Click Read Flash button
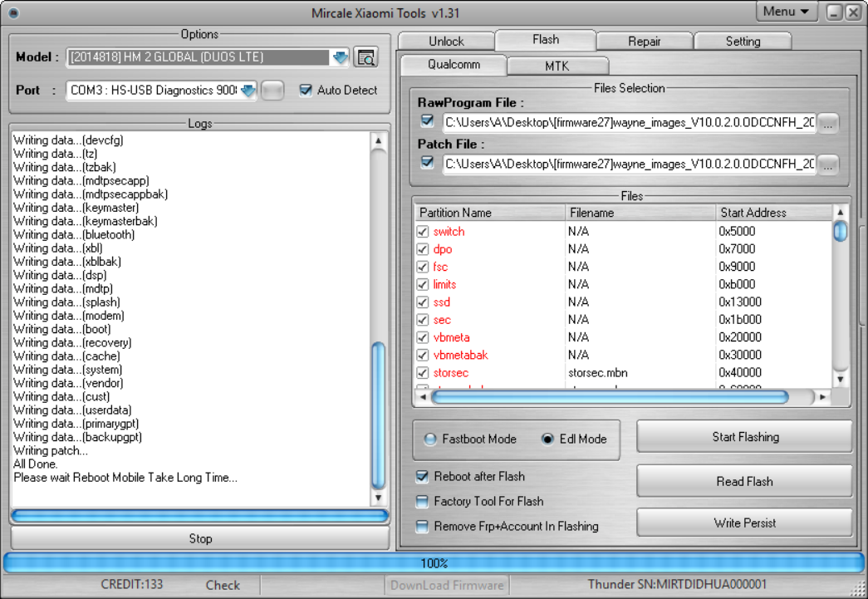Viewport: 868px width, 599px height. (x=745, y=481)
